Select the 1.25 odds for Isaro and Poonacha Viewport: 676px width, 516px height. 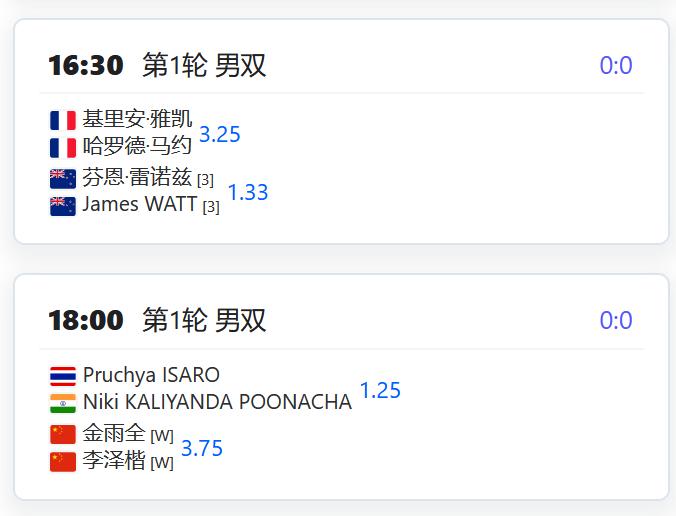(x=380, y=390)
